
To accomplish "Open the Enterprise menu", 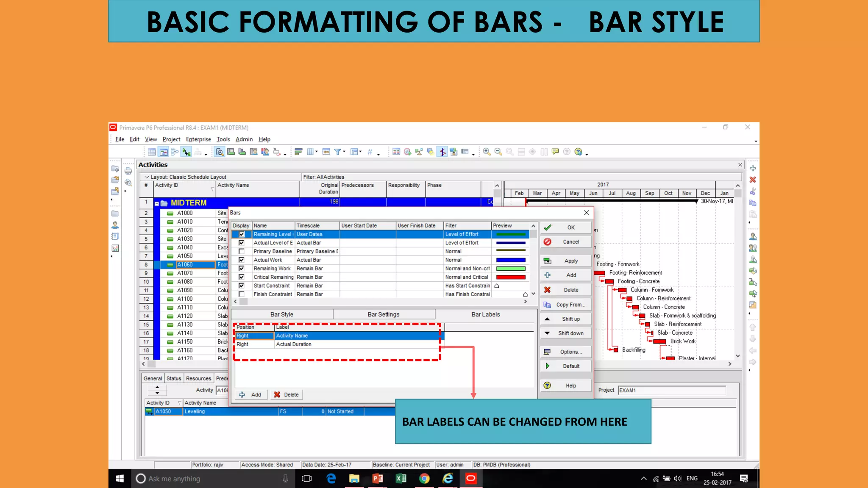I will tap(198, 139).
